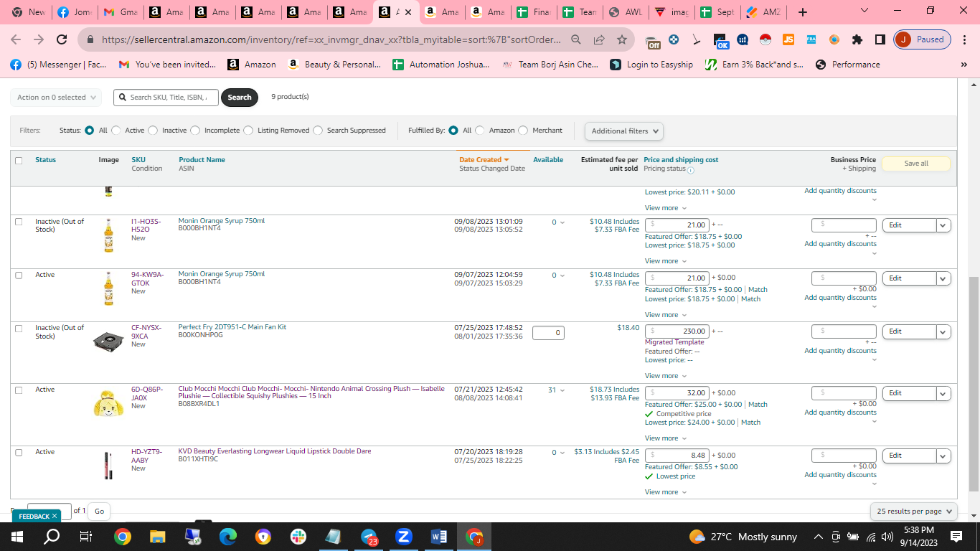Bookmark this page with the star icon
Image resolution: width=980 pixels, height=551 pixels.
point(622,39)
